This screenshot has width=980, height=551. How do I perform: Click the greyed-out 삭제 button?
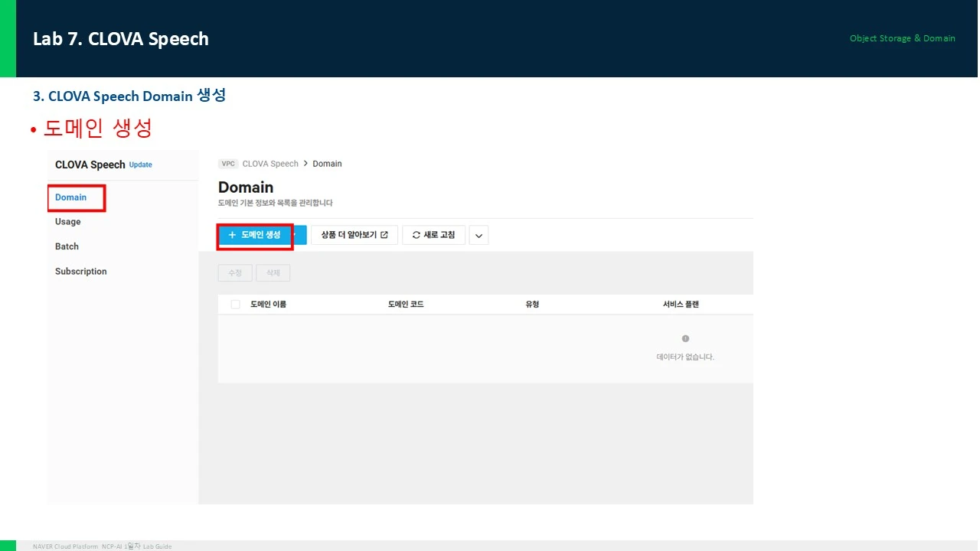[273, 273]
